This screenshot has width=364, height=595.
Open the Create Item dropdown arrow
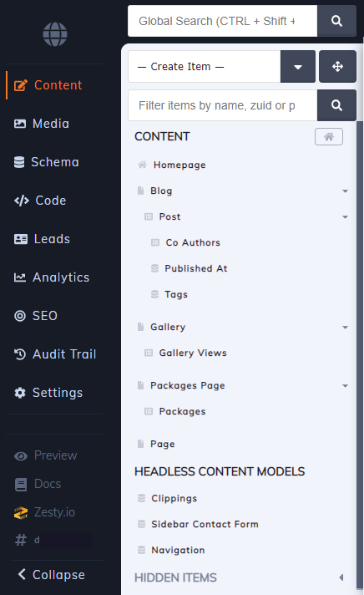click(298, 66)
